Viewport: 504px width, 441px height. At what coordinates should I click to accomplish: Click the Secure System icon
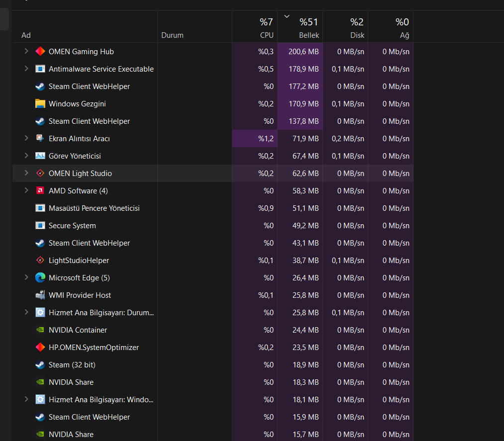coord(40,225)
